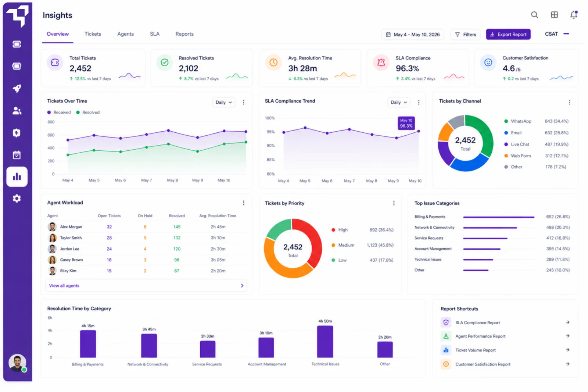588x392 pixels.
Task: Open Tickets by Priority more options menu
Action: tap(394, 203)
